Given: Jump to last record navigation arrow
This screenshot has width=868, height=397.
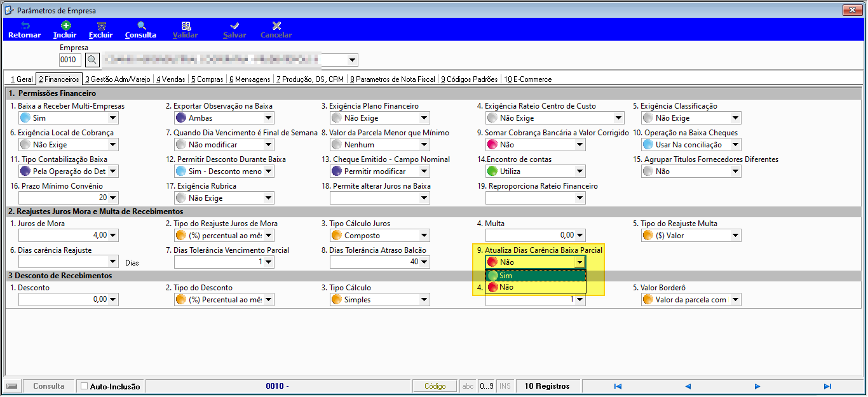Looking at the screenshot, I should coord(827,386).
